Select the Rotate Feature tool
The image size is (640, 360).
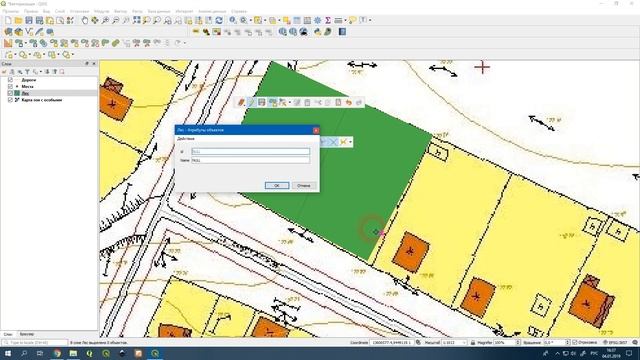33,43
